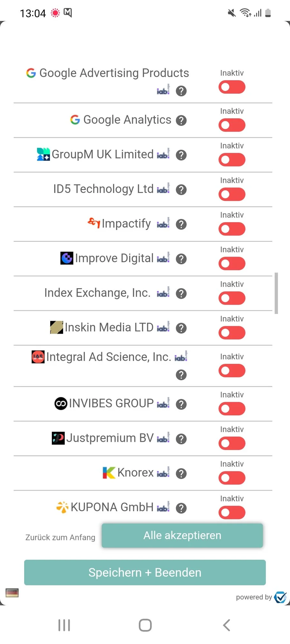Toggle INVIBES GROUP consent on

click(232, 409)
